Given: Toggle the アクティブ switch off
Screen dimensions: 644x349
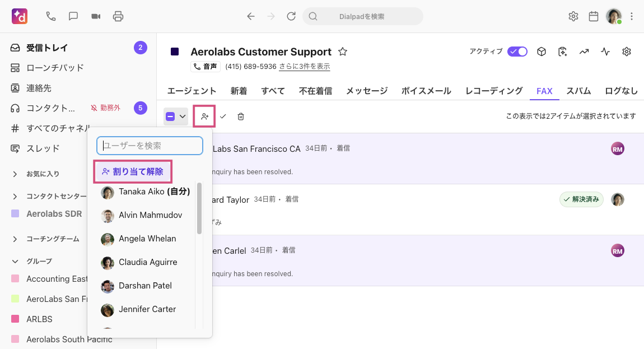Looking at the screenshot, I should click(517, 52).
